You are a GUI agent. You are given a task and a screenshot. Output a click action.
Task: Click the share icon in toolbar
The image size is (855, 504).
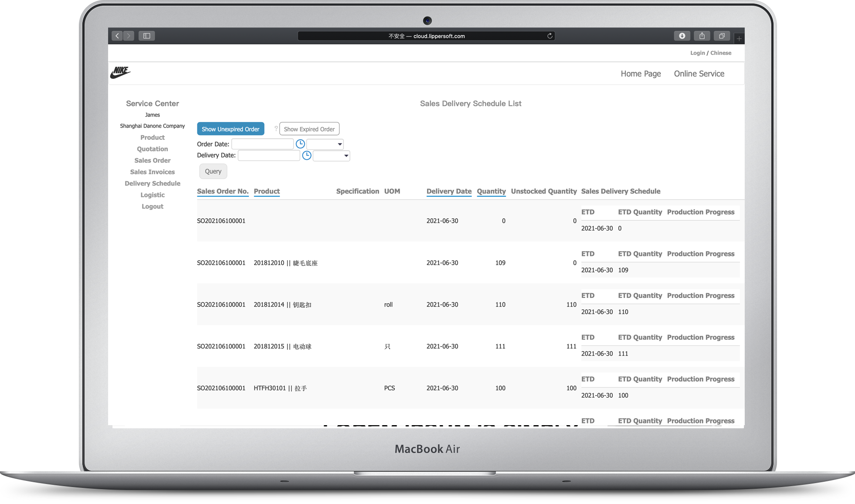702,36
